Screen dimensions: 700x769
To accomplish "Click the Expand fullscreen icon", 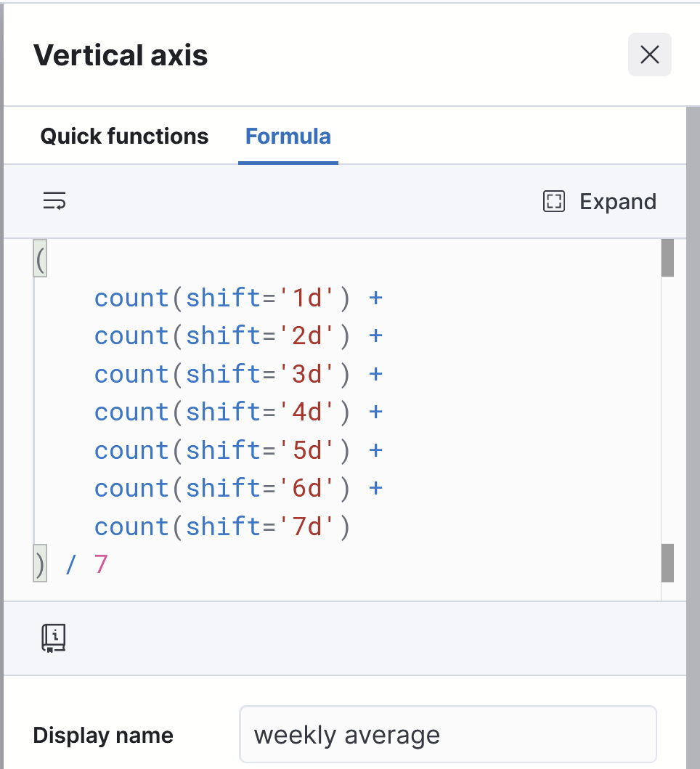I will pyautogui.click(x=554, y=202).
